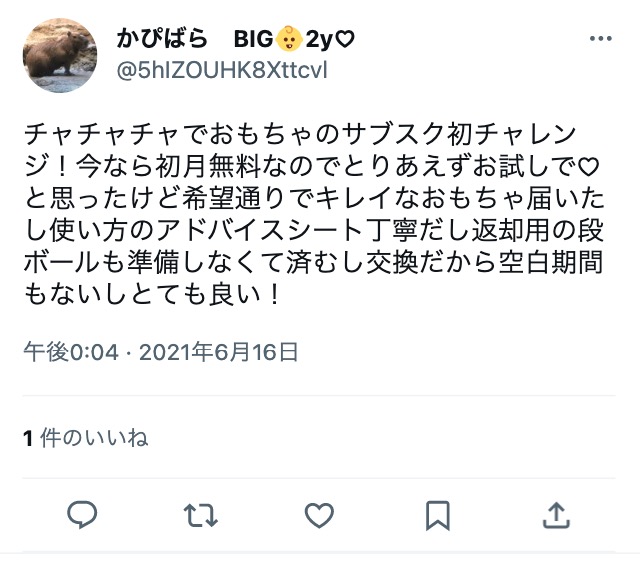Like the tweet with the heart icon
Viewport: 640px width, 566px height.
[x=319, y=515]
